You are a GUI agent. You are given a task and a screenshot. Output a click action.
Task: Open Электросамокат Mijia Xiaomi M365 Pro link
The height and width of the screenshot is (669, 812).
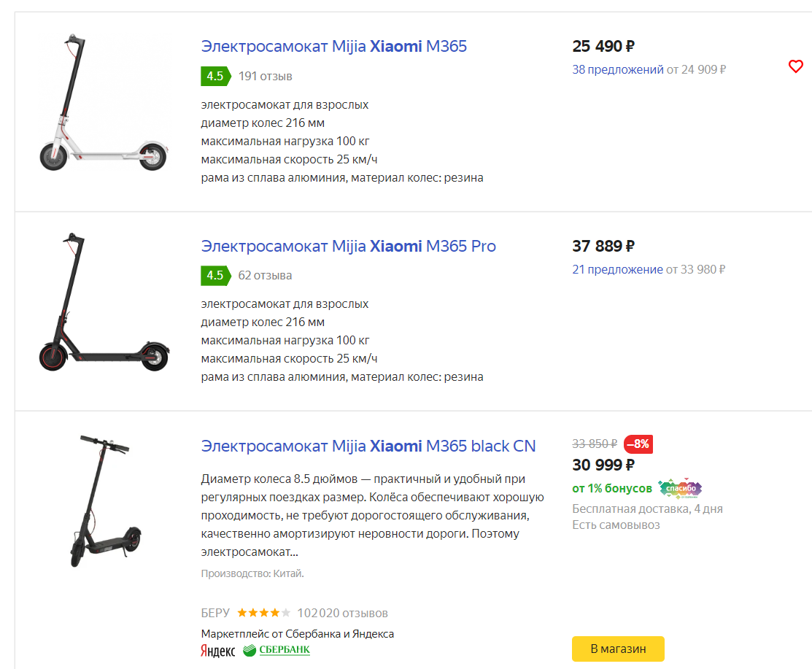pos(348,246)
